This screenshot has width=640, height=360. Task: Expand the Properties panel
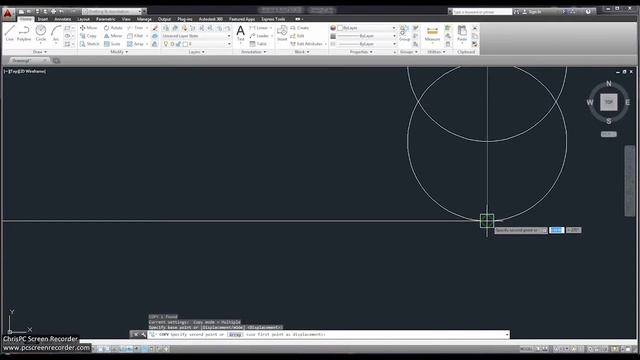(x=361, y=52)
